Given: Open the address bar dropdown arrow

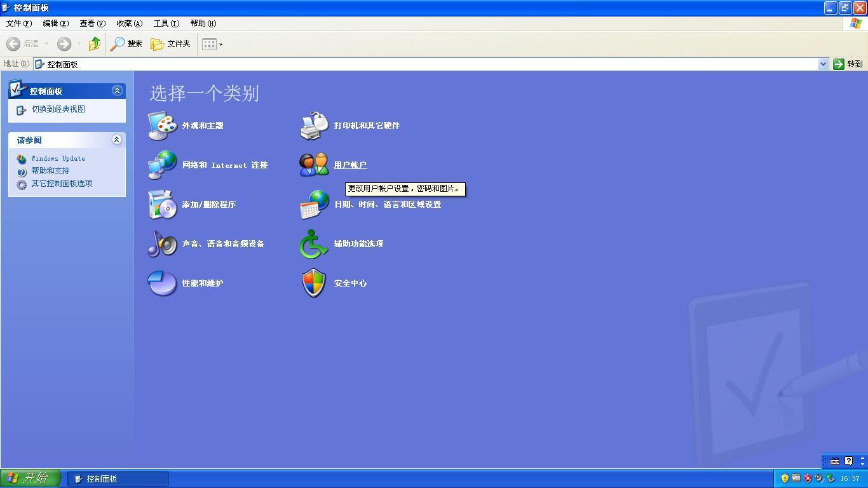Looking at the screenshot, I should [824, 64].
